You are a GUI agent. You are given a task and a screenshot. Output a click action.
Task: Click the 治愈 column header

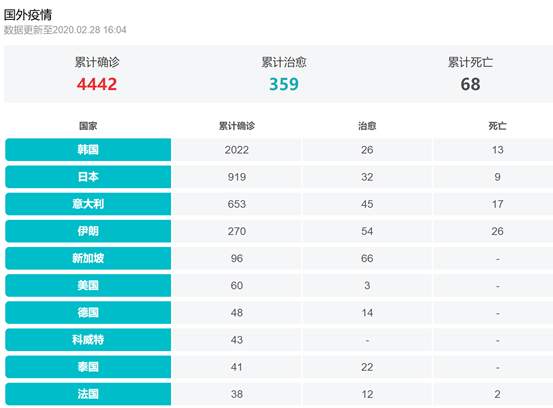point(367,126)
